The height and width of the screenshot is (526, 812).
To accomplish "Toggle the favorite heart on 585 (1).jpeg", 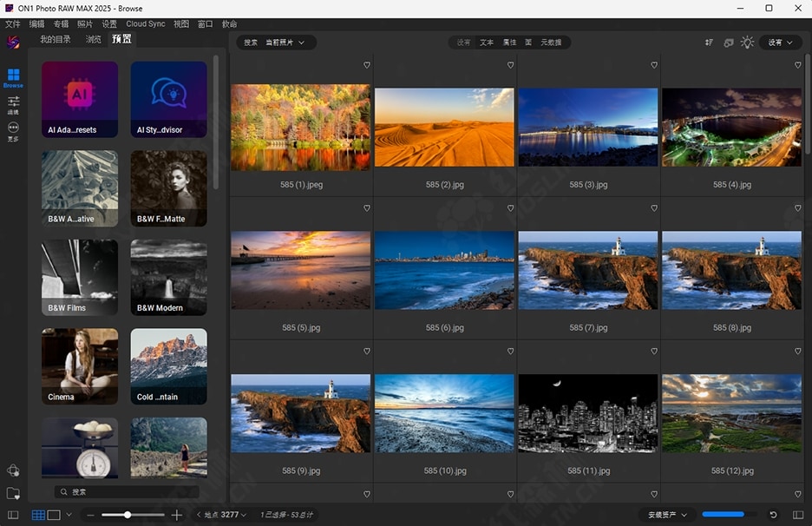I will [367, 65].
